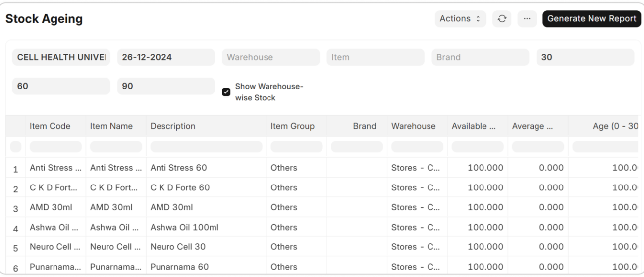644x277 pixels.
Task: Select the Item filter field
Action: 375,57
